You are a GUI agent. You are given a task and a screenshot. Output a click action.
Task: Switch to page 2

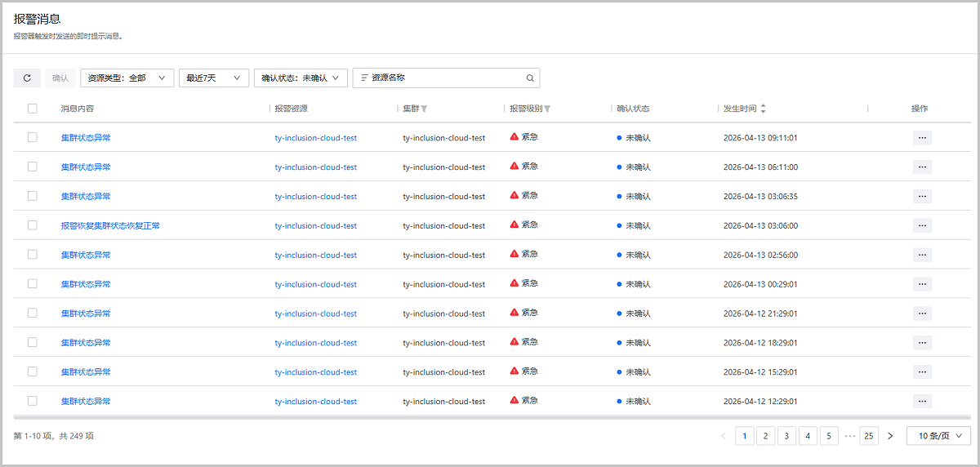point(765,436)
